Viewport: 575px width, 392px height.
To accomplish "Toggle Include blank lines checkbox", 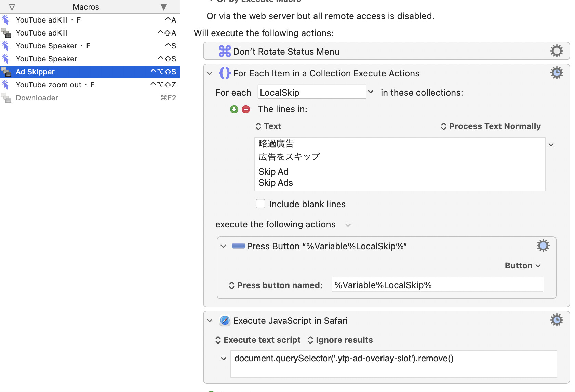I will (x=260, y=204).
